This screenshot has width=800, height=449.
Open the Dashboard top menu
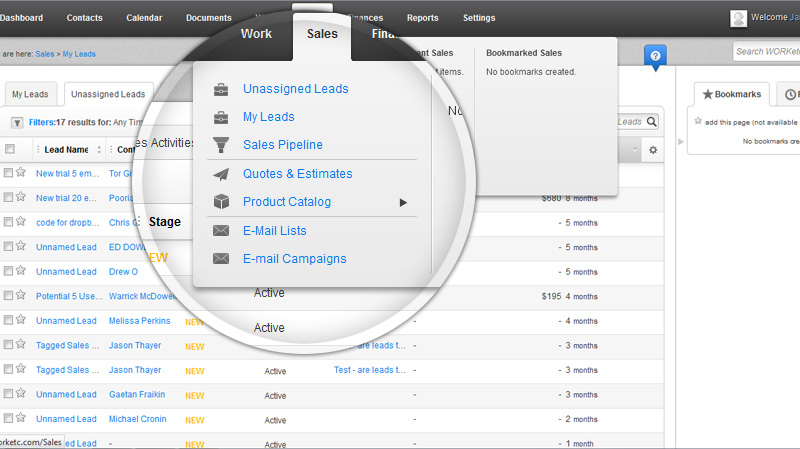point(21,18)
